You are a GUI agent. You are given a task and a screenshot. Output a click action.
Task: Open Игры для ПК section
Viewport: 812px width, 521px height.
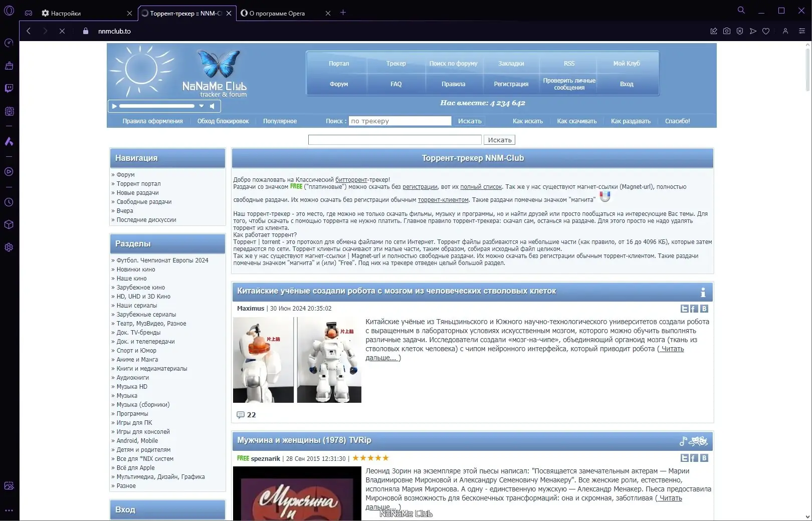click(134, 423)
